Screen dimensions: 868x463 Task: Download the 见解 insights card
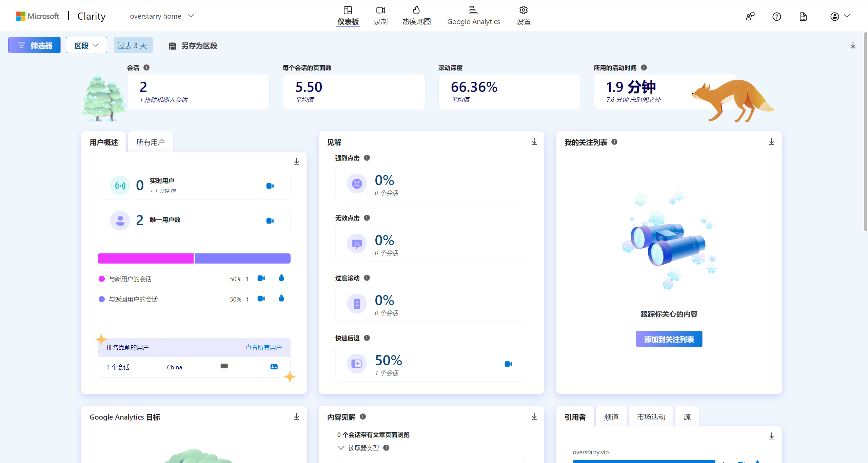(534, 142)
